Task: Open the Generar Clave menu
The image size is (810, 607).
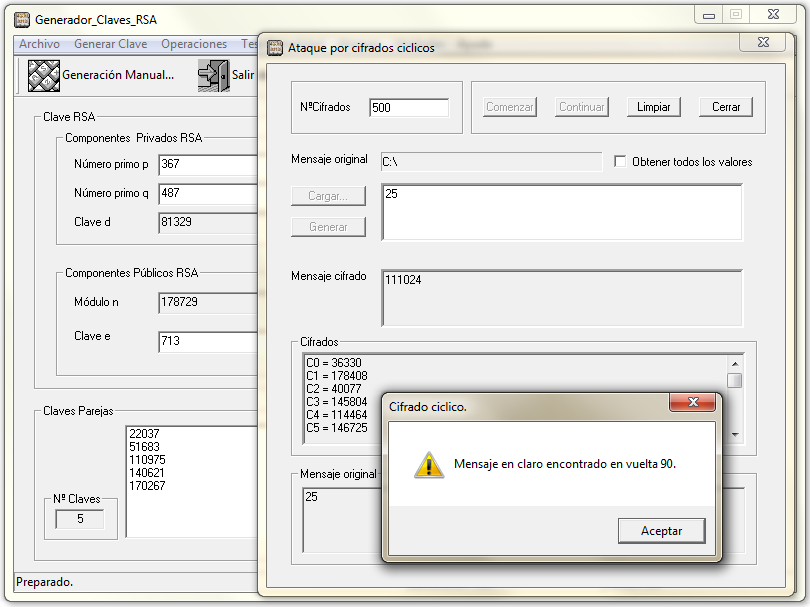Action: pos(110,44)
